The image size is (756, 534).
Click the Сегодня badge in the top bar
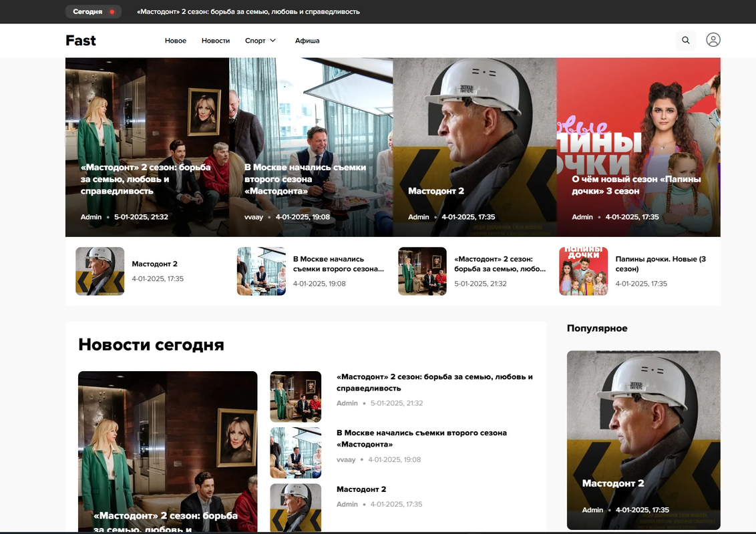(93, 11)
